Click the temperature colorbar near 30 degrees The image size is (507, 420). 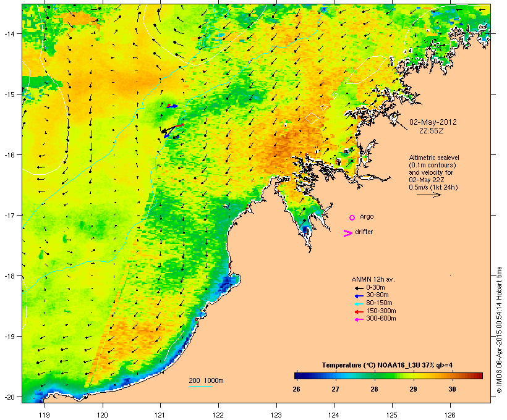452,376
